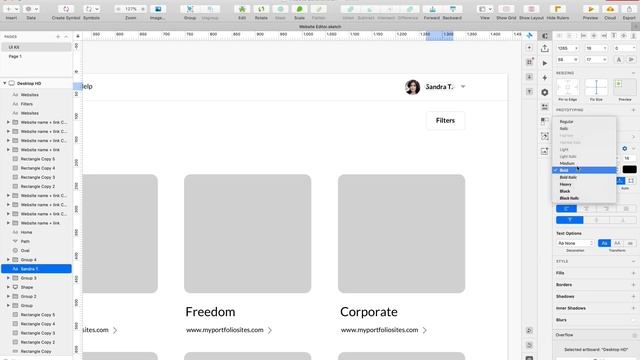Choose Italic font weight
Screen dimensions: 640x360
click(x=584, y=129)
